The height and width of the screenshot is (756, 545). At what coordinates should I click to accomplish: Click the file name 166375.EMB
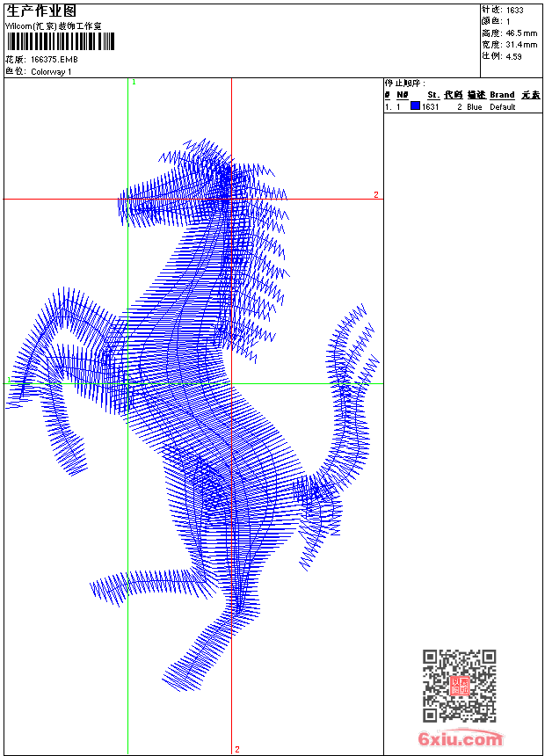[x=54, y=60]
